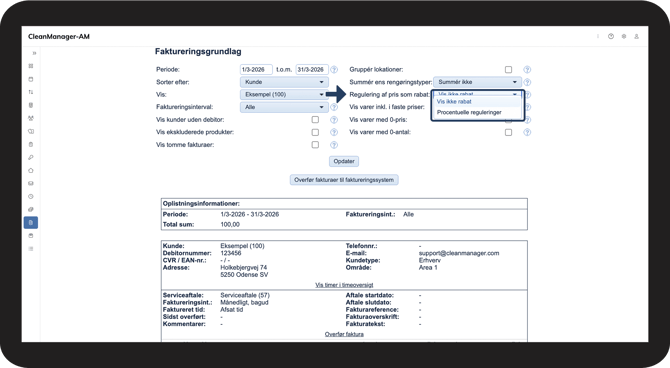The height and width of the screenshot is (368, 670).
Task: Click the Opdater button
Action: tap(344, 161)
